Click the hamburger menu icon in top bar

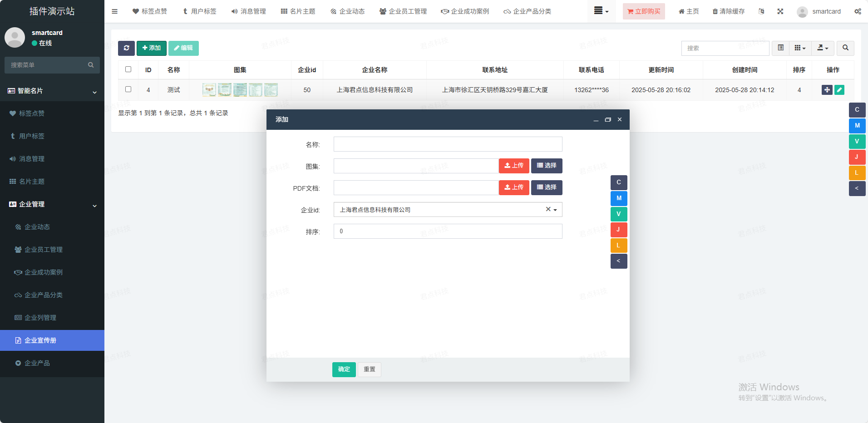pyautogui.click(x=114, y=11)
